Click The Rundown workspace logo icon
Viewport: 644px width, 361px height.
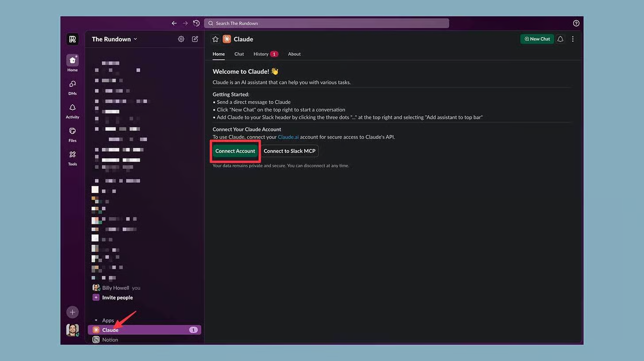(x=73, y=39)
